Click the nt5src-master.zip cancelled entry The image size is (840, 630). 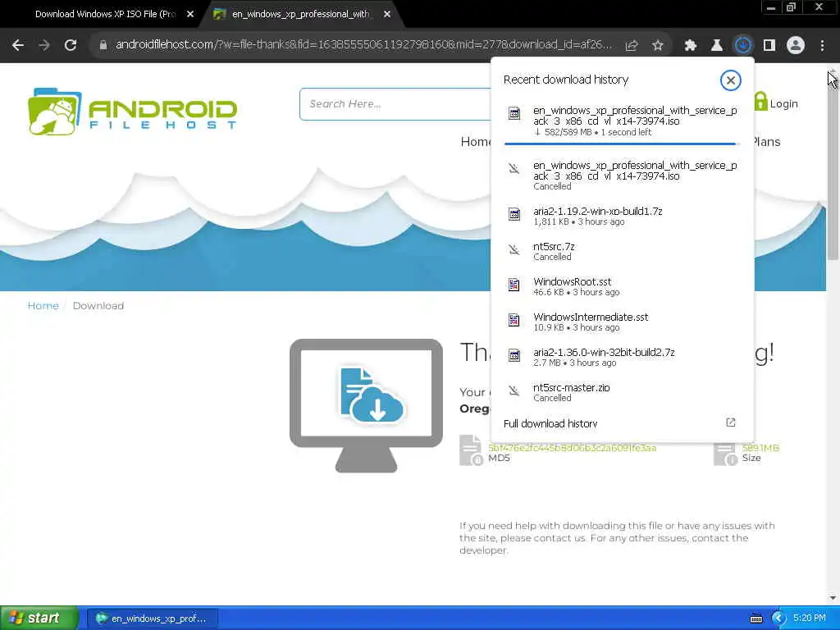[622, 392]
